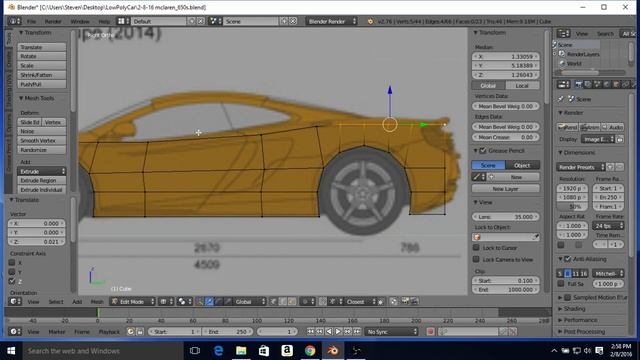Open the Edit Mode dropdown
Viewport: 640px width, 360px height.
133,302
